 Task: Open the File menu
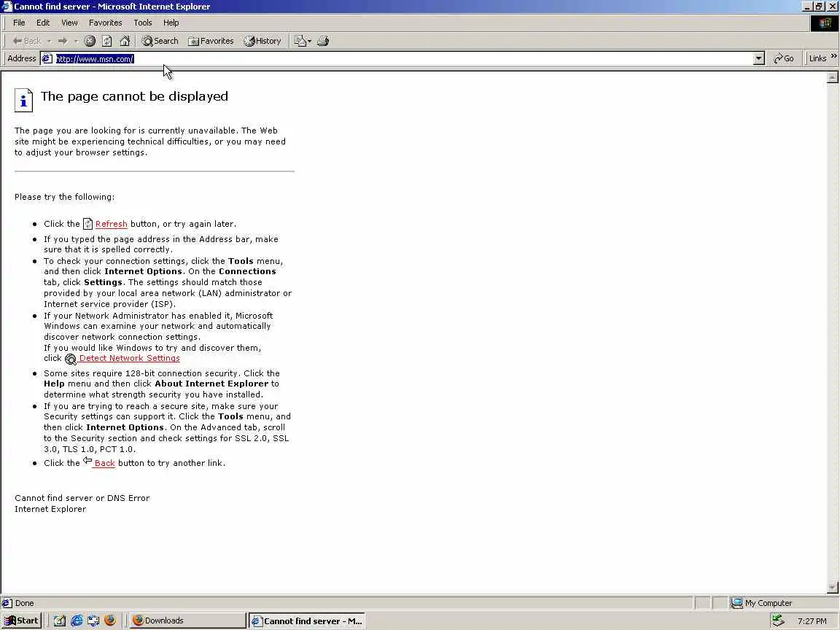point(19,23)
